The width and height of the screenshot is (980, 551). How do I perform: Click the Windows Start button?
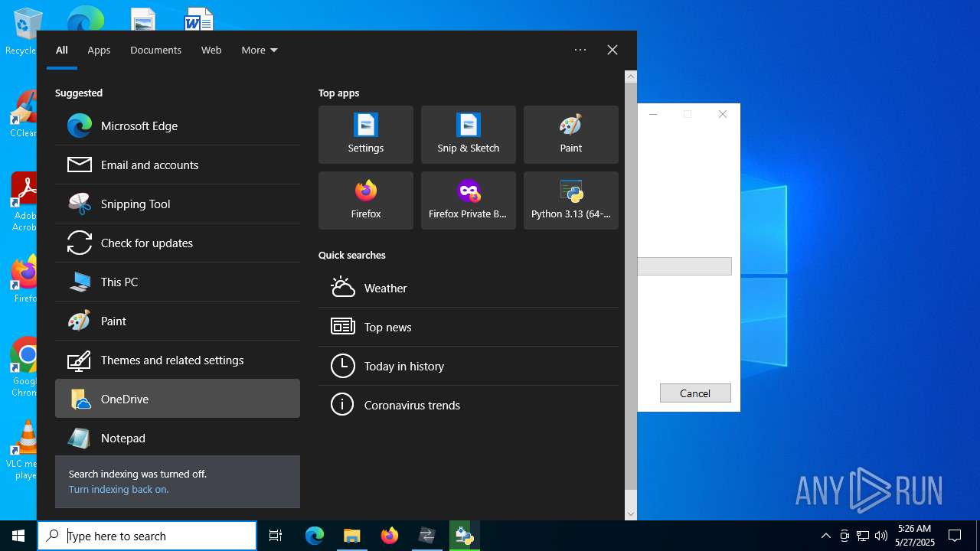(18, 536)
